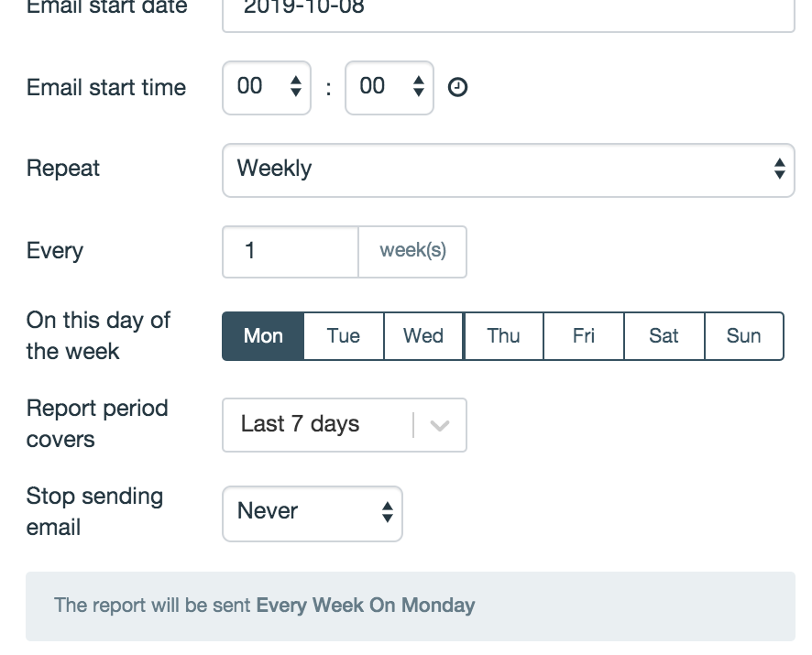Choose Thu in the weekday selector
This screenshot has height=655, width=812.
(504, 336)
